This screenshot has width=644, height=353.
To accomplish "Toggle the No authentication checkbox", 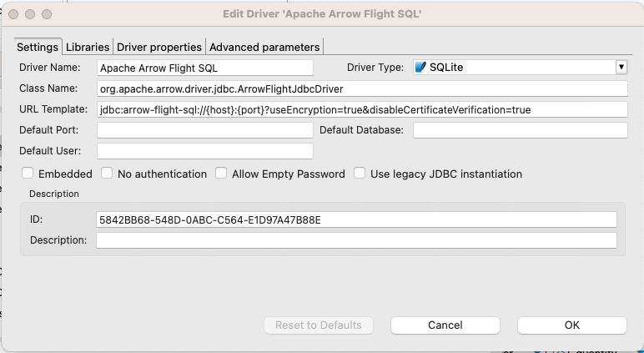I will [107, 174].
